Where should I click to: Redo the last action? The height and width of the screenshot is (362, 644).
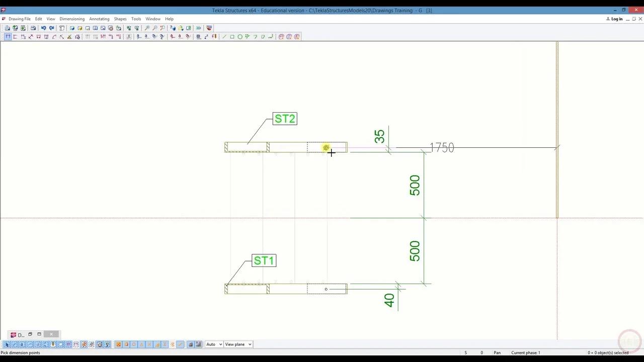pyautogui.click(x=51, y=28)
